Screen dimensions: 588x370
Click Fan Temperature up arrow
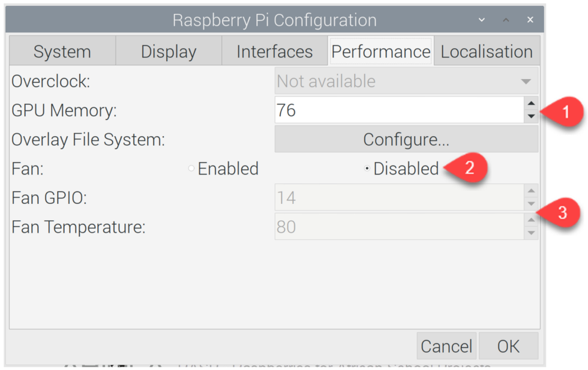click(531, 220)
